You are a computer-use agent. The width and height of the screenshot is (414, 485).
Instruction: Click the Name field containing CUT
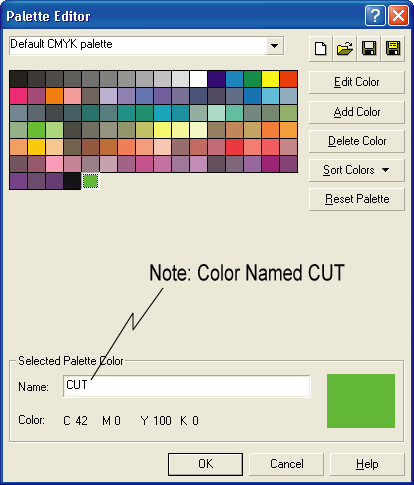tap(187, 386)
